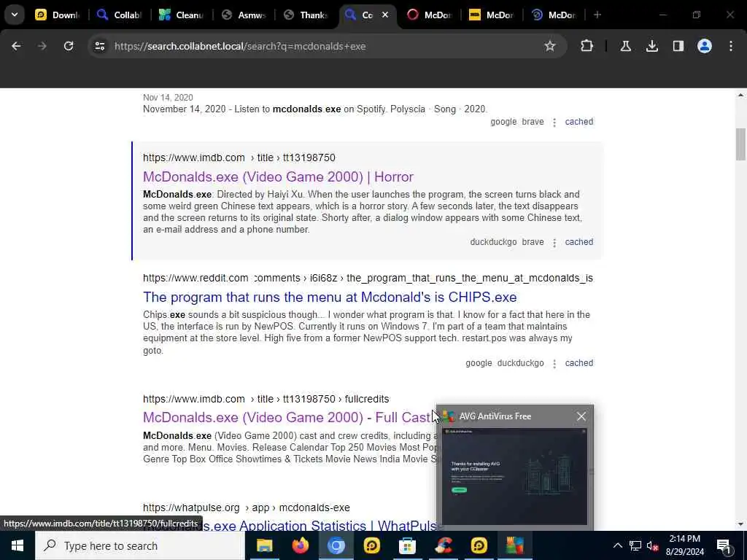Go back to previous page
Screen dimensions: 747x560
pyautogui.click(x=16, y=46)
